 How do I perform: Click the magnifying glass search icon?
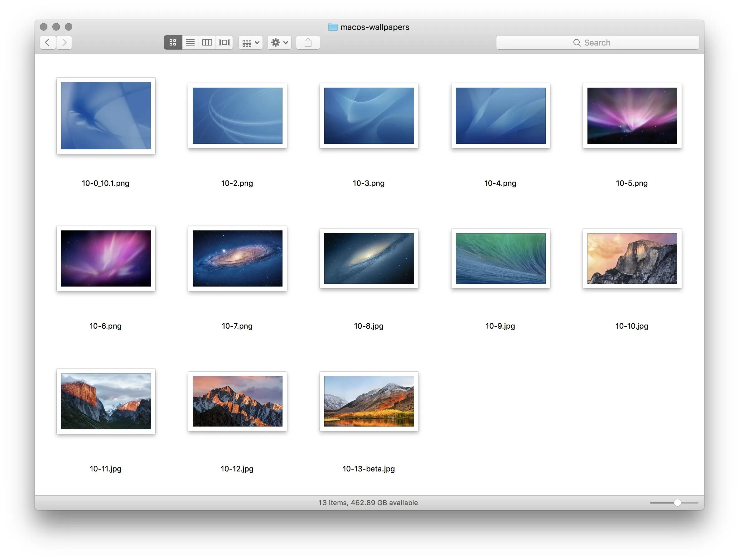point(577,43)
